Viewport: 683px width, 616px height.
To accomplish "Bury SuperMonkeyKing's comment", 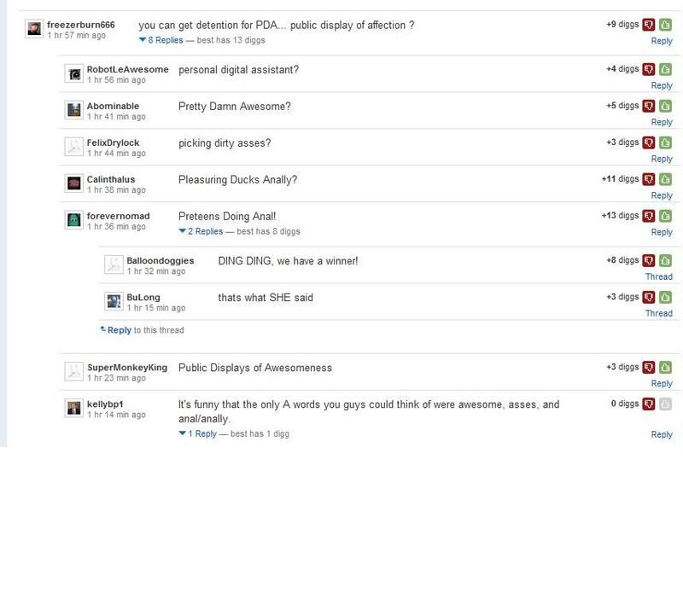I will [649, 367].
